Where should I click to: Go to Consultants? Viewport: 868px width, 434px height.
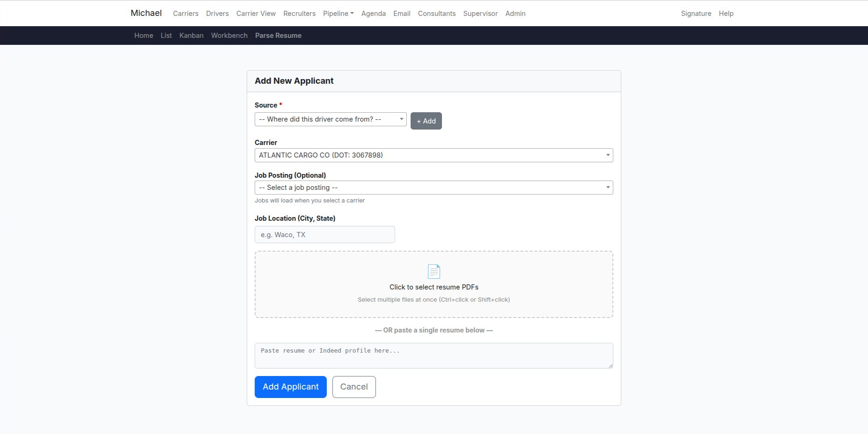[437, 14]
